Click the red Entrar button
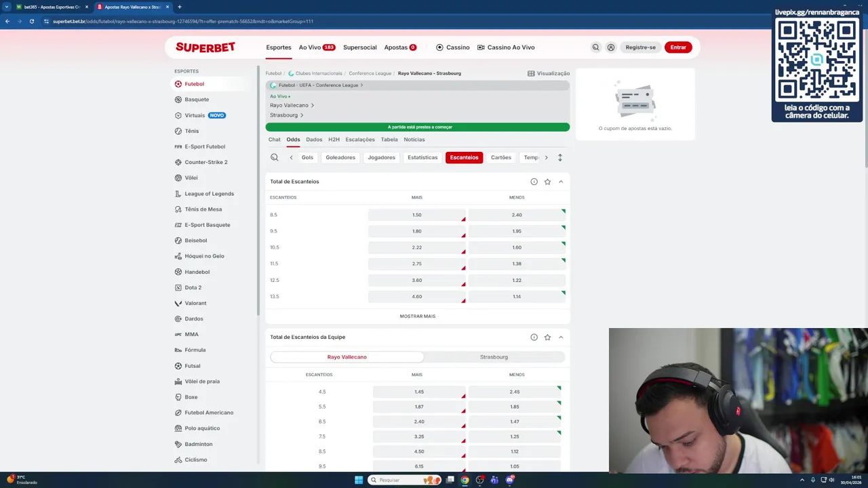This screenshot has width=868, height=488. [678, 47]
